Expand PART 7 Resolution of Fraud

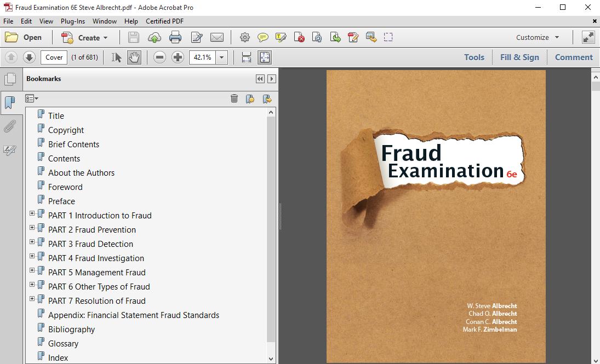[x=32, y=298]
